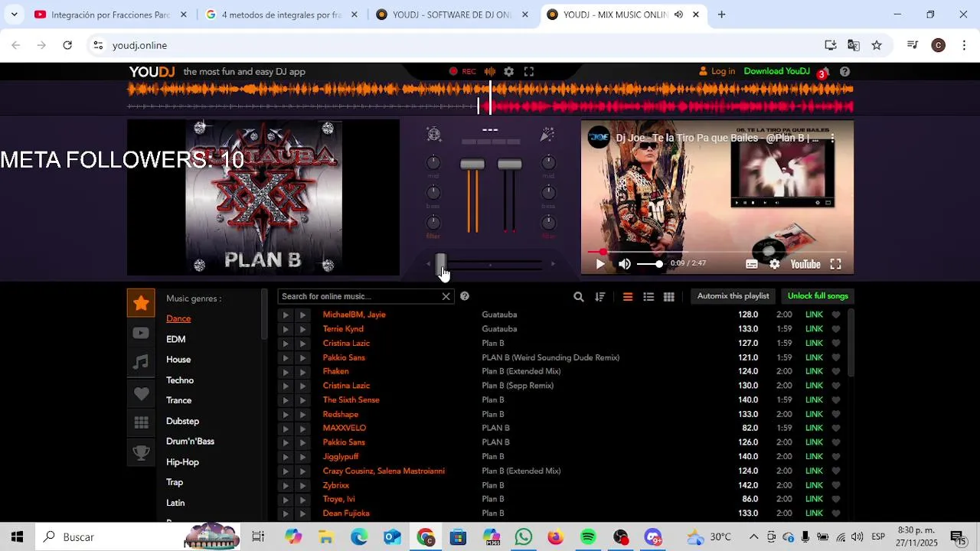Image resolution: width=980 pixels, height=551 pixels.
Task: Select the Drum'n'Bass music genre
Action: click(190, 442)
